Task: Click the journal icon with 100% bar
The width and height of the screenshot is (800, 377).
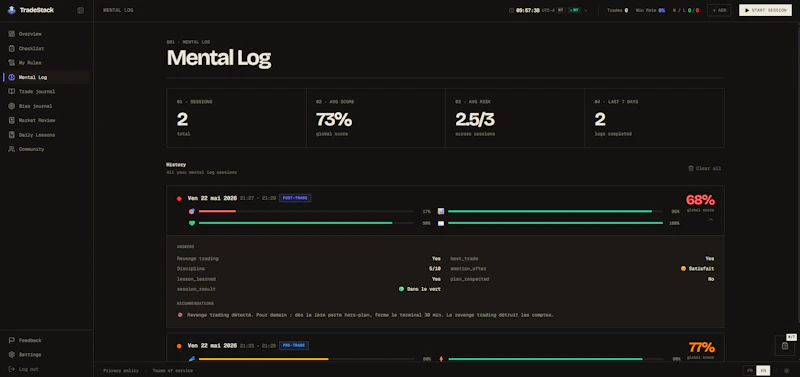Action: coord(441,223)
